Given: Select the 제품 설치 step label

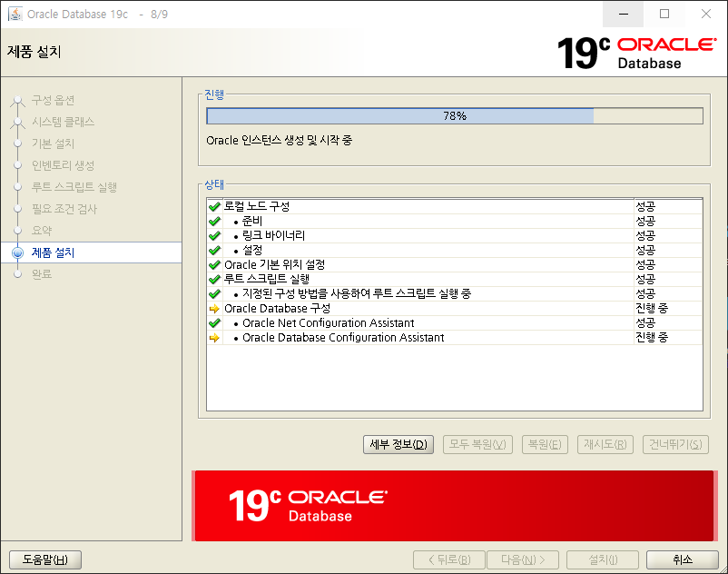Looking at the screenshot, I should [x=53, y=252].
